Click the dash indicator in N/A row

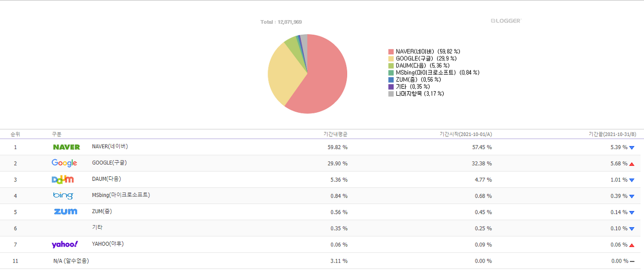(632, 261)
